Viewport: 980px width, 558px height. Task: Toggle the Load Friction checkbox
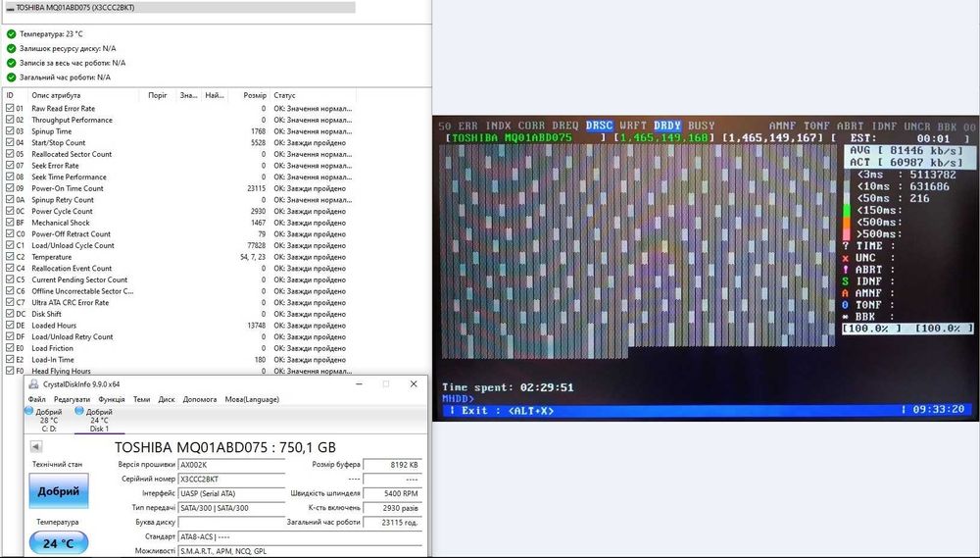point(10,348)
